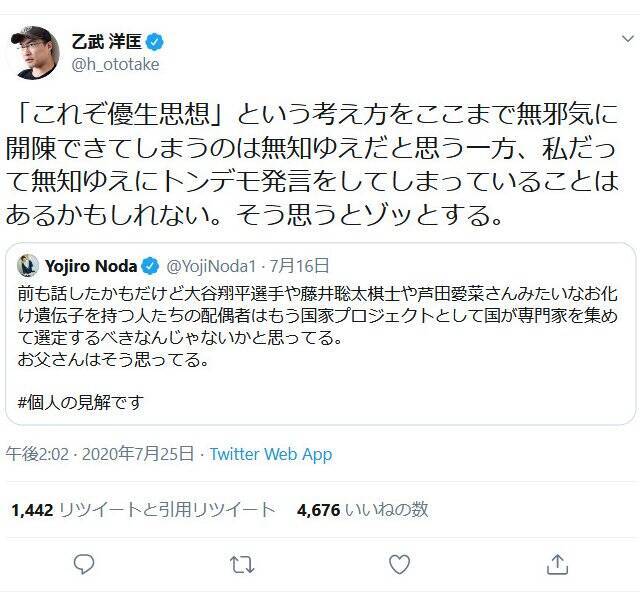Viewport: 640px width, 593px height.
Task: Retweet this post using the retweet icon
Action: (241, 564)
